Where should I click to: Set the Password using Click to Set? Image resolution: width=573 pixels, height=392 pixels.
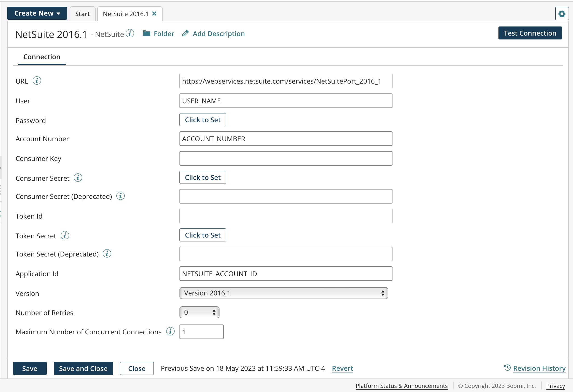click(x=203, y=120)
